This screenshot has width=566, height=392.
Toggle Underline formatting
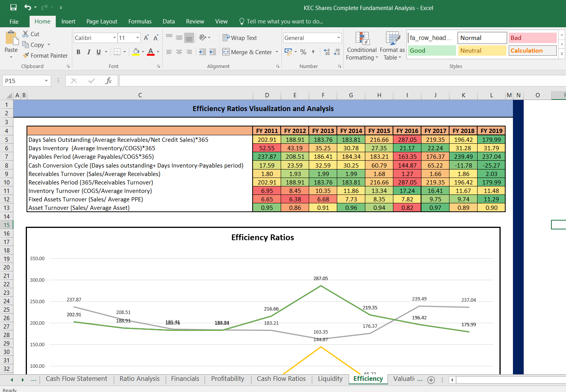99,52
